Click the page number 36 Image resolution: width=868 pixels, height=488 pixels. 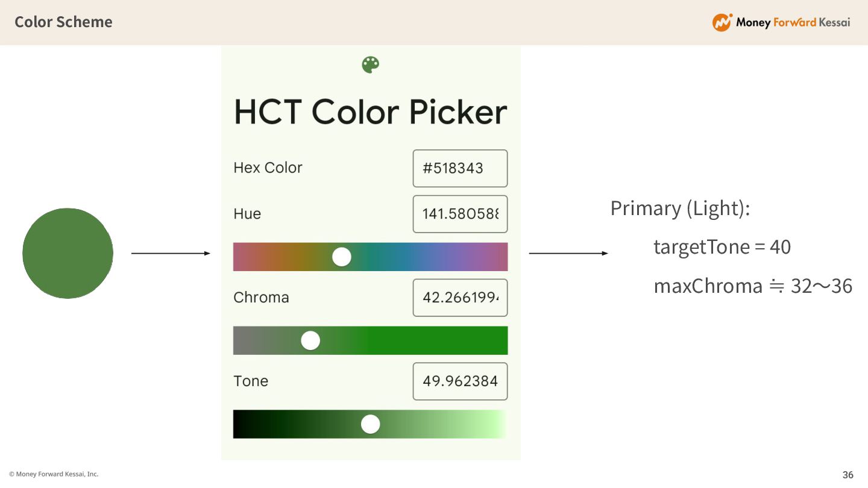click(x=848, y=475)
